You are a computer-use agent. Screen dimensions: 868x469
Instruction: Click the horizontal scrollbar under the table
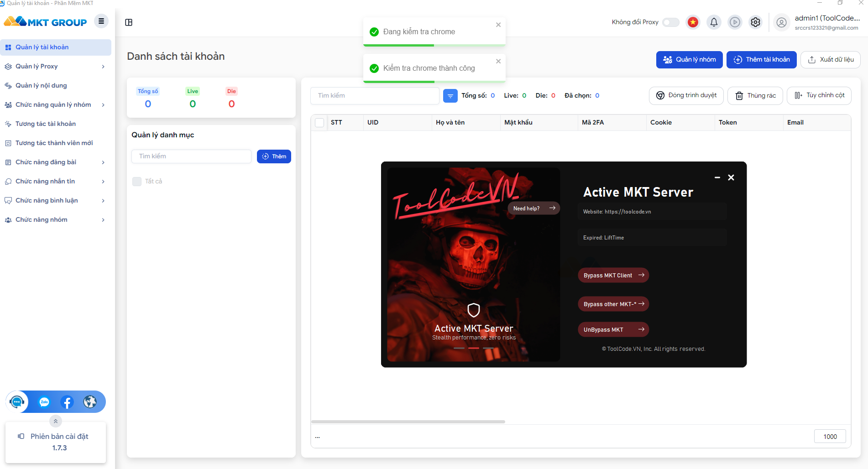408,422
